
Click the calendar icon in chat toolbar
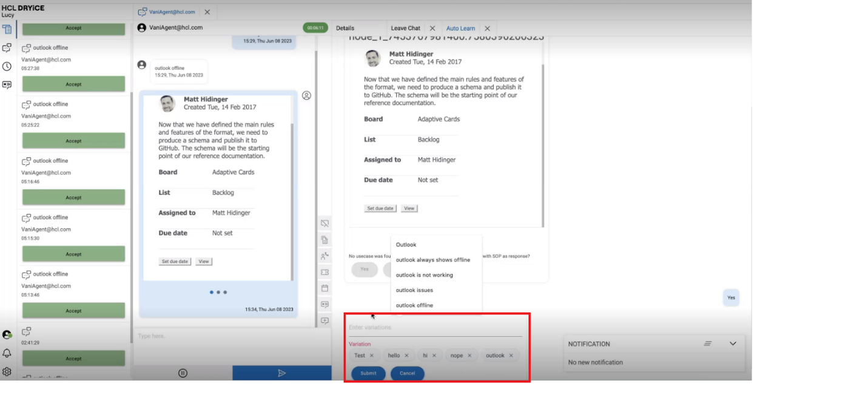(x=325, y=288)
